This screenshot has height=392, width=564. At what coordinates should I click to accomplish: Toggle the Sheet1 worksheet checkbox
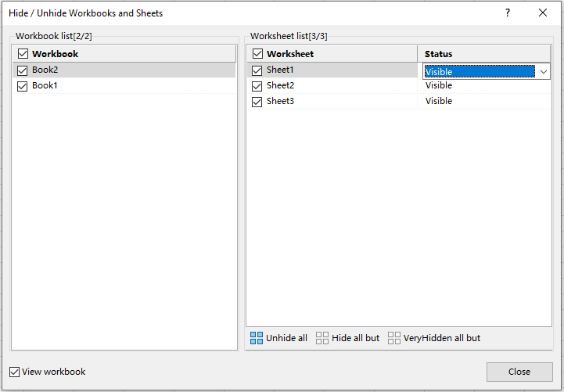(257, 70)
